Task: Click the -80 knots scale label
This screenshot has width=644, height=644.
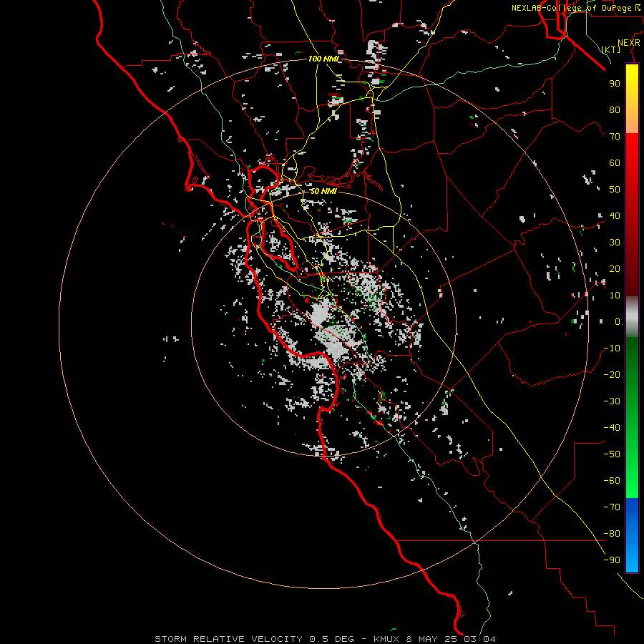Action: coord(612,534)
